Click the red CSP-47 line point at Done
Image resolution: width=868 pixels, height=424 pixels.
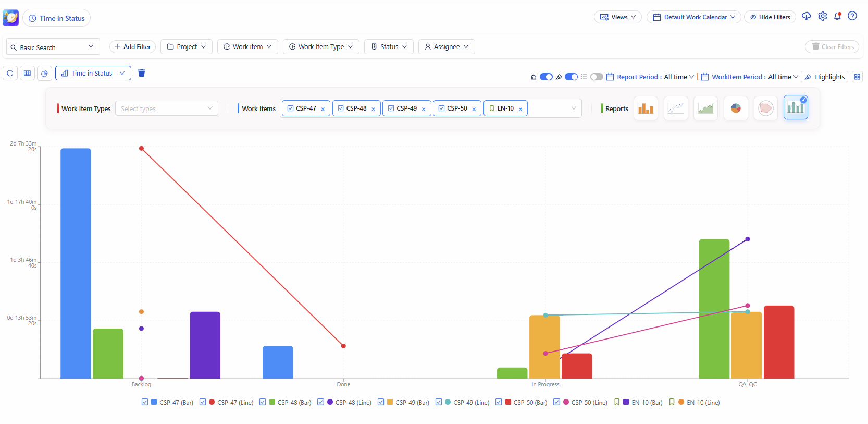pos(343,346)
